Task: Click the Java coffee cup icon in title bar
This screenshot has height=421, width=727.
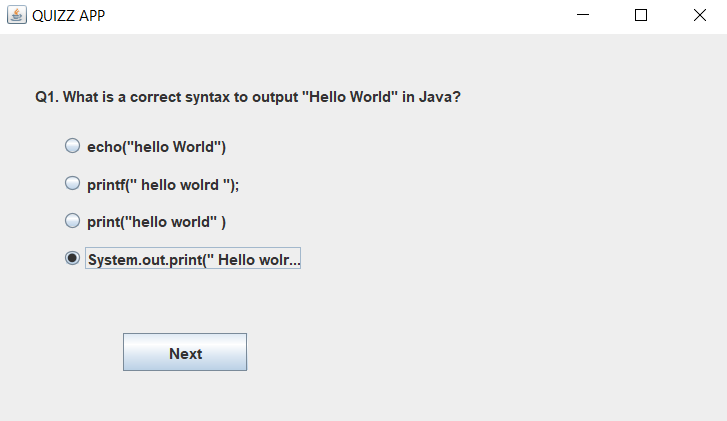Action: pyautogui.click(x=17, y=15)
